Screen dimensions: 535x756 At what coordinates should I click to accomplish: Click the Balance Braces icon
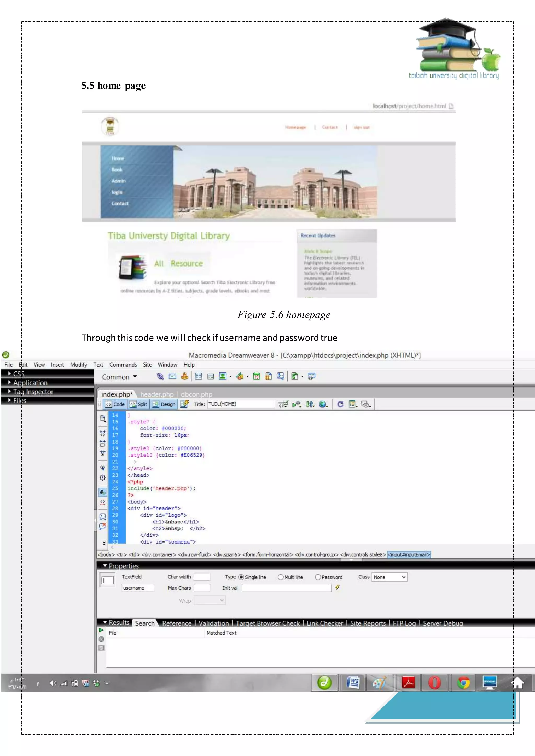[103, 477]
